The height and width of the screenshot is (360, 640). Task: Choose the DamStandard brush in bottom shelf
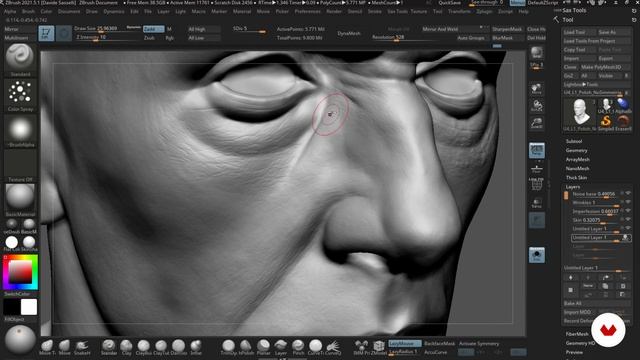(178, 347)
